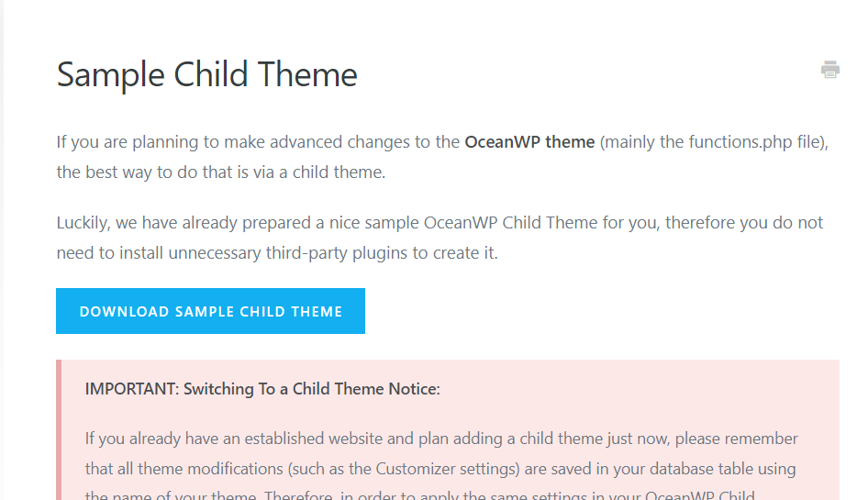Viewport: 868px width, 500px height.
Task: Click blank space right of download button
Action: [x=602, y=311]
